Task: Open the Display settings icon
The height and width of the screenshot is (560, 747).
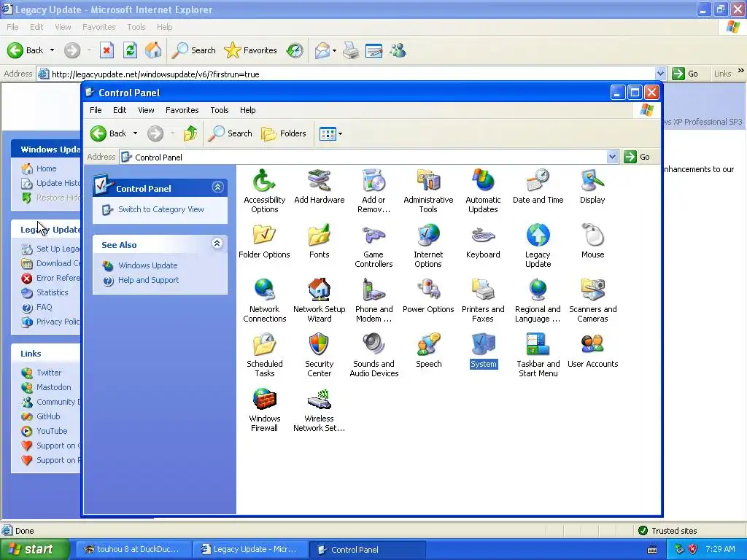Action: click(x=592, y=187)
